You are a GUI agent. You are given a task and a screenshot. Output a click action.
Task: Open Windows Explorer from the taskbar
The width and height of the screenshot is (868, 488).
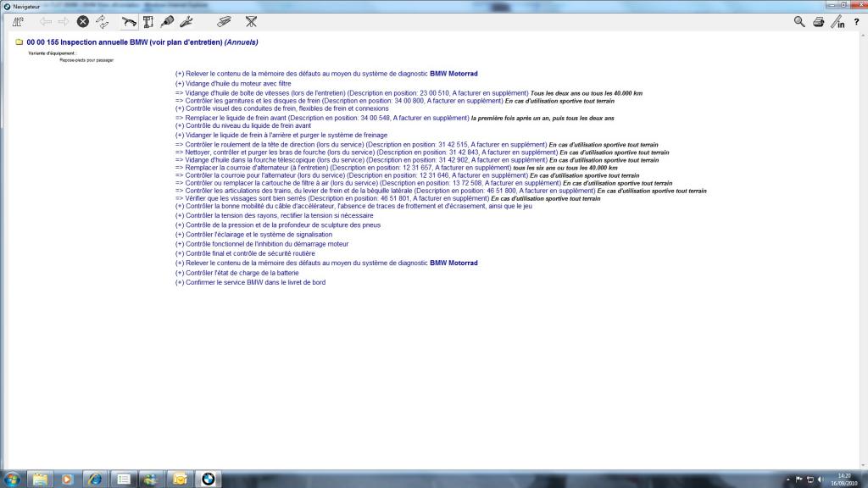40,480
